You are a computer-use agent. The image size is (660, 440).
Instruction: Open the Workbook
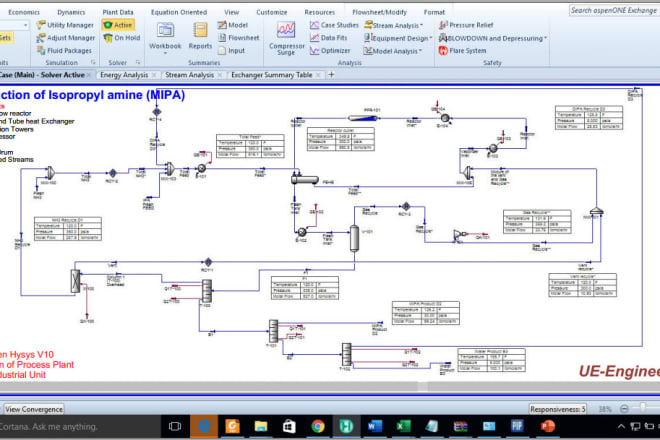165,35
